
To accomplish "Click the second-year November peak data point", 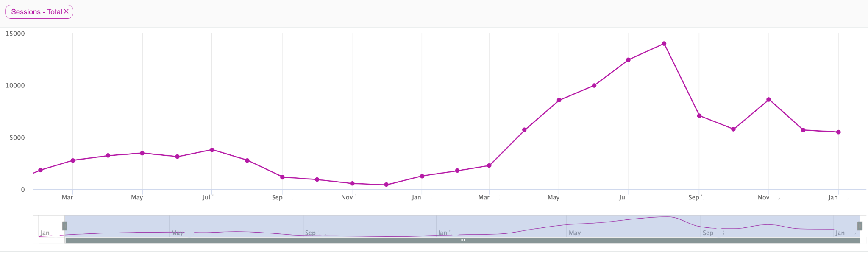I will click(768, 100).
